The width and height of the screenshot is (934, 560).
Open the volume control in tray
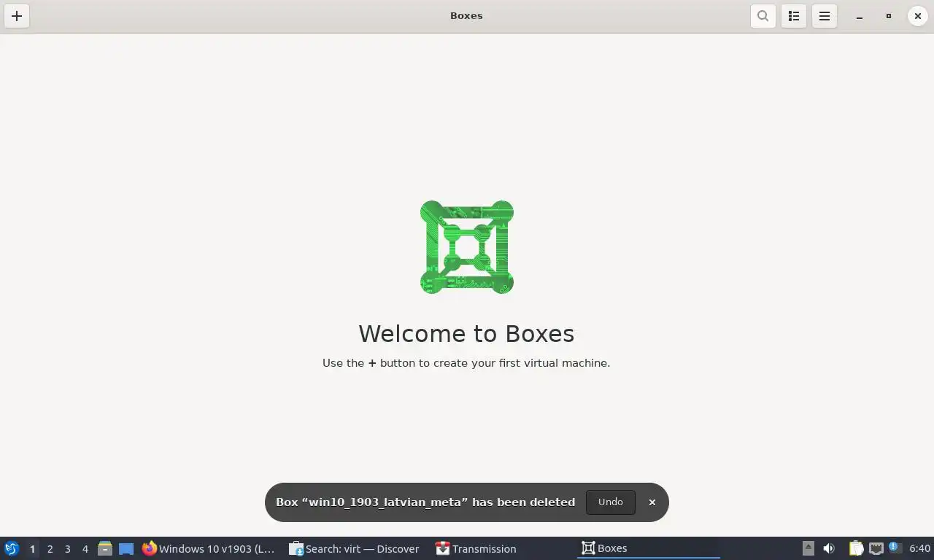point(829,548)
